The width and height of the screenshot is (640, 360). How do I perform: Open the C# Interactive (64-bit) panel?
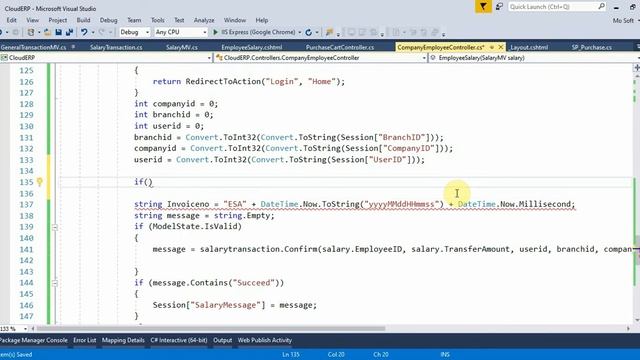tap(179, 340)
